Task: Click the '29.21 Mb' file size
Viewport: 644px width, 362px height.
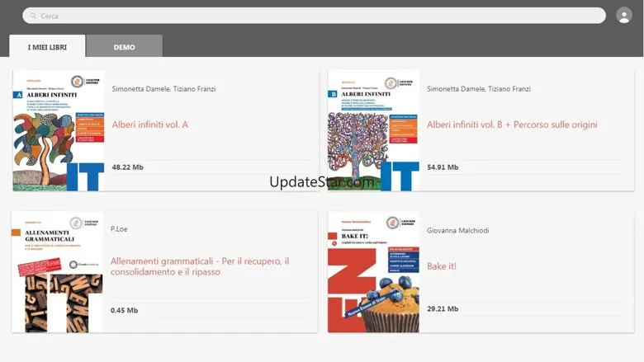Action: pyautogui.click(x=443, y=308)
